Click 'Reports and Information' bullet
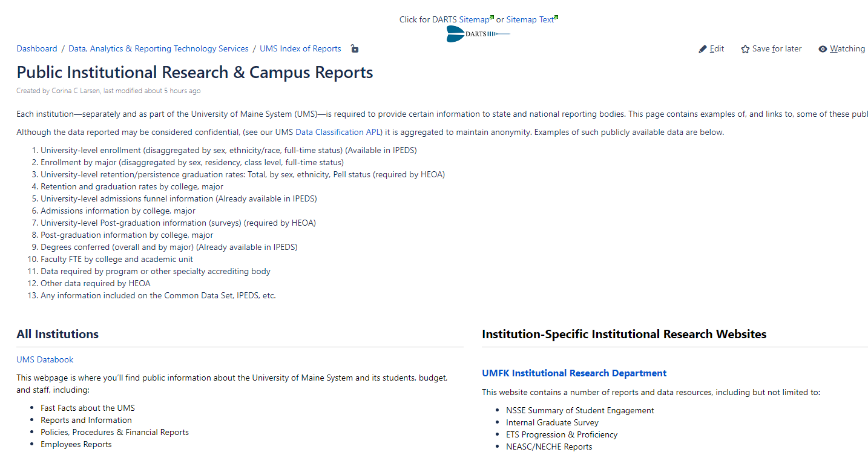This screenshot has width=868, height=455. coord(86,420)
